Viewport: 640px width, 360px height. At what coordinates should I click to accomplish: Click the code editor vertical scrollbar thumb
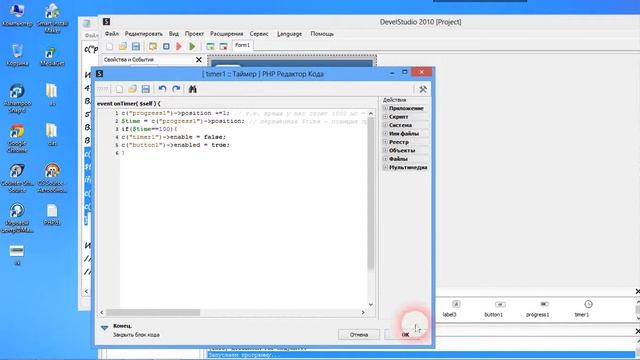pos(371,194)
